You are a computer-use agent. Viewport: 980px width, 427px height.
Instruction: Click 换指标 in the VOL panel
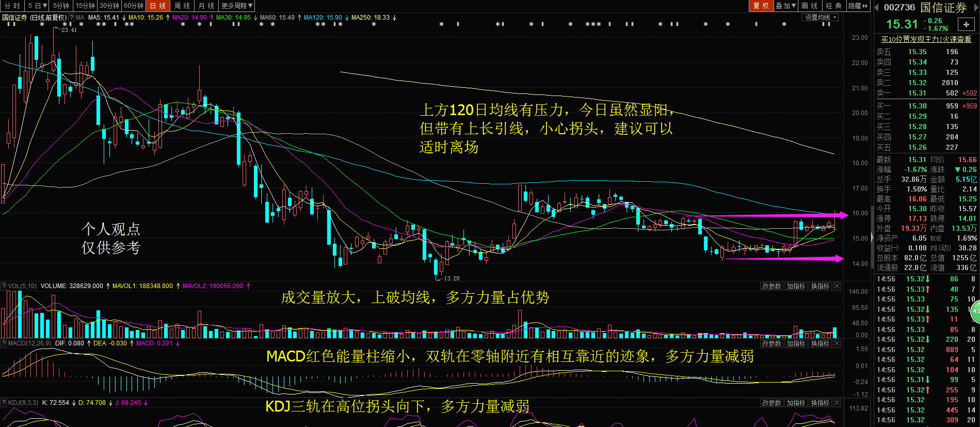point(821,286)
